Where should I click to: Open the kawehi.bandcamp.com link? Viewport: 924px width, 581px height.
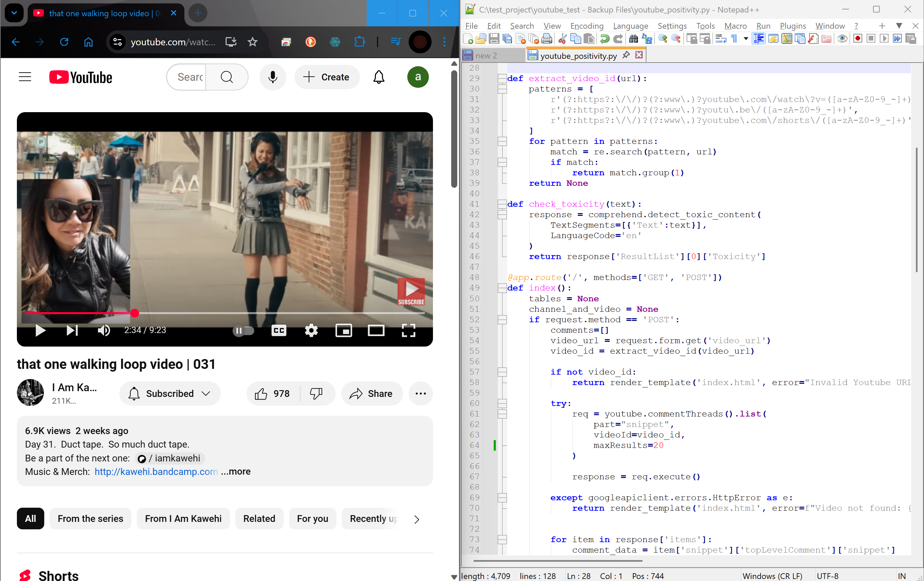(x=155, y=472)
